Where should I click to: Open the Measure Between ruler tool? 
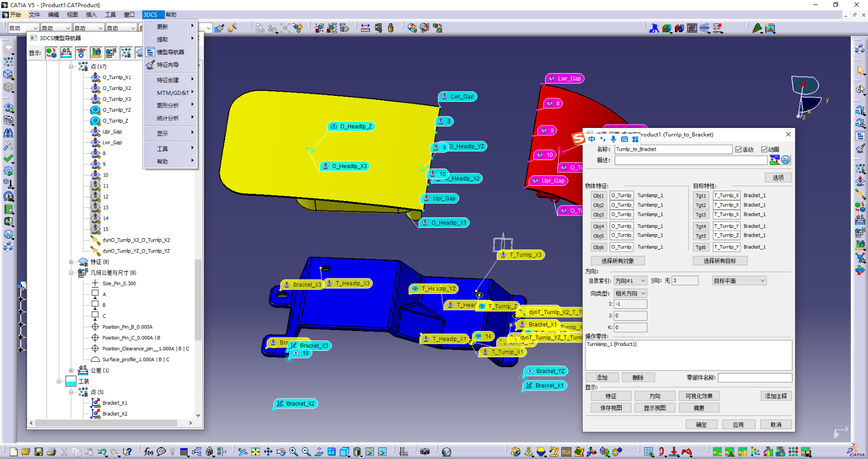point(365,28)
